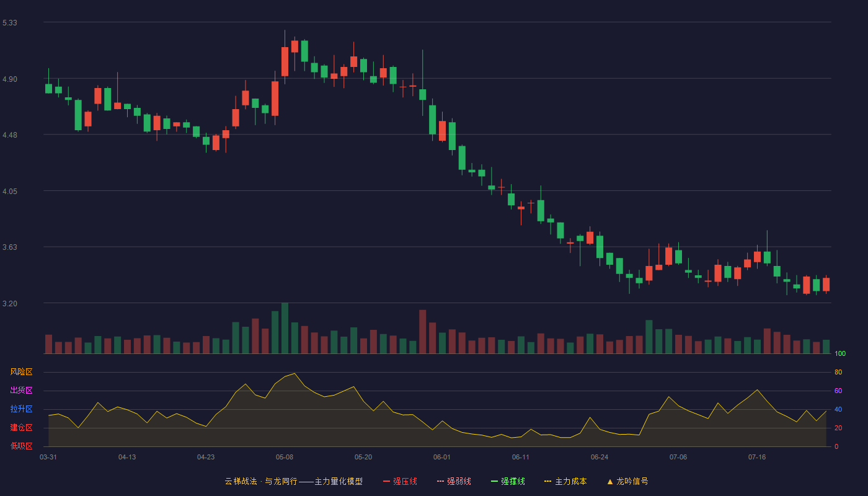Click the 05-08 date label
Screen dimensions: 868x496
(x=285, y=457)
